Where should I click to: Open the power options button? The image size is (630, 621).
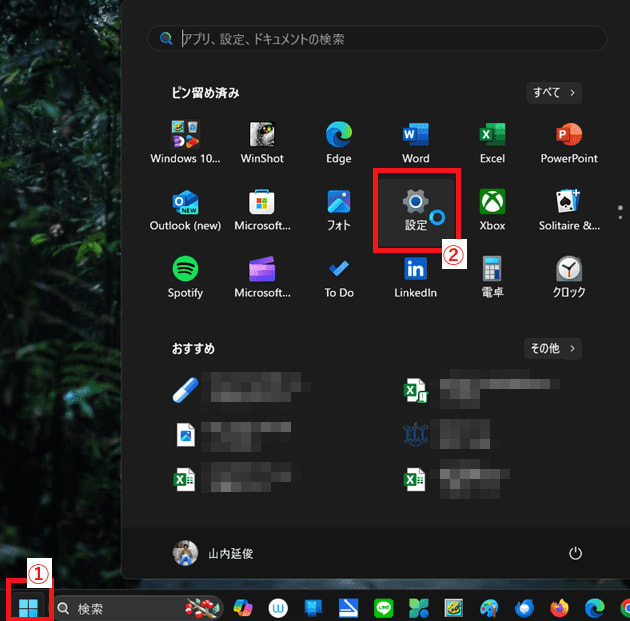575,553
